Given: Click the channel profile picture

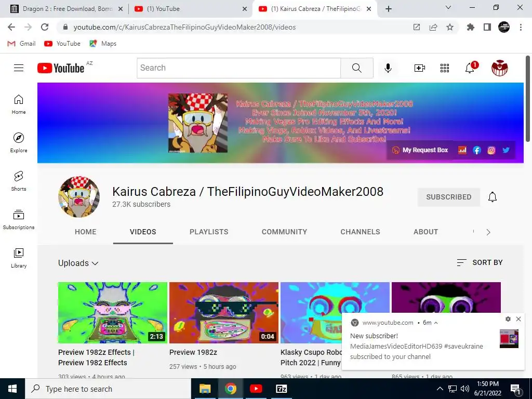Looking at the screenshot, I should coord(79,197).
